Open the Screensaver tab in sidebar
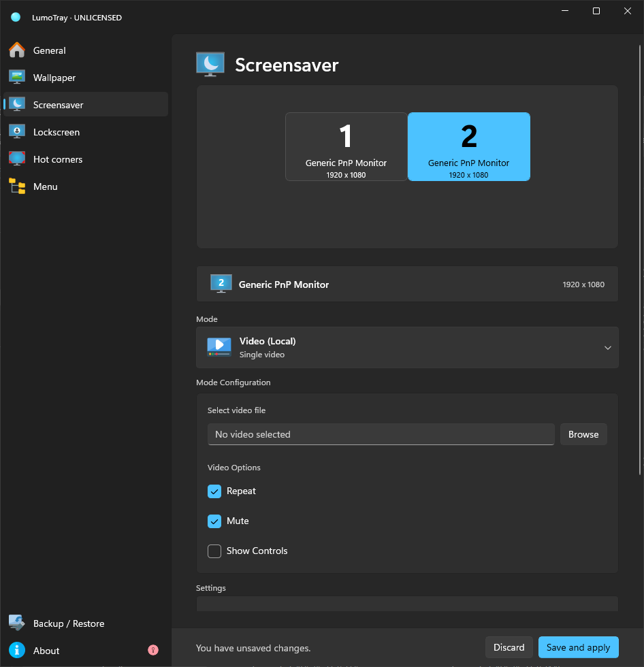This screenshot has height=667, width=644. point(86,105)
